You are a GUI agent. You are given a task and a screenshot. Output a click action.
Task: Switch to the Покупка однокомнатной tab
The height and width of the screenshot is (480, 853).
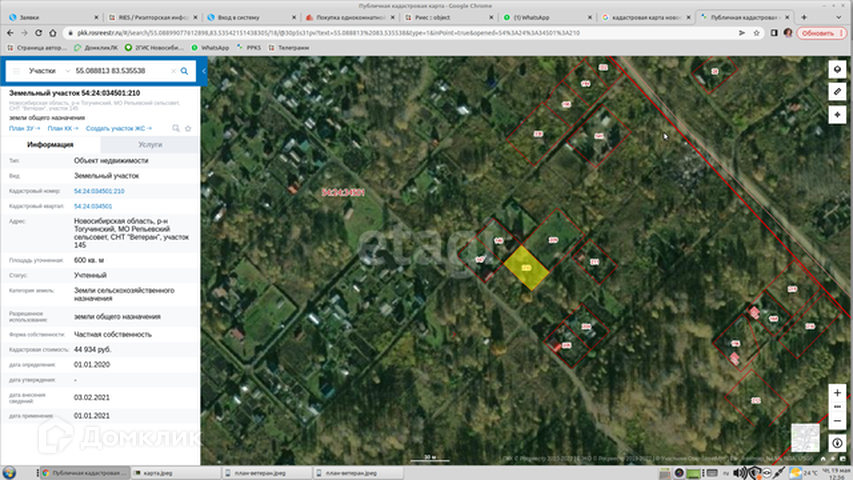348,17
